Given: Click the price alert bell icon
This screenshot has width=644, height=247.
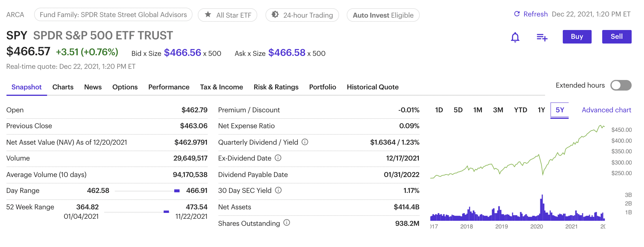Looking at the screenshot, I should tap(515, 37).
